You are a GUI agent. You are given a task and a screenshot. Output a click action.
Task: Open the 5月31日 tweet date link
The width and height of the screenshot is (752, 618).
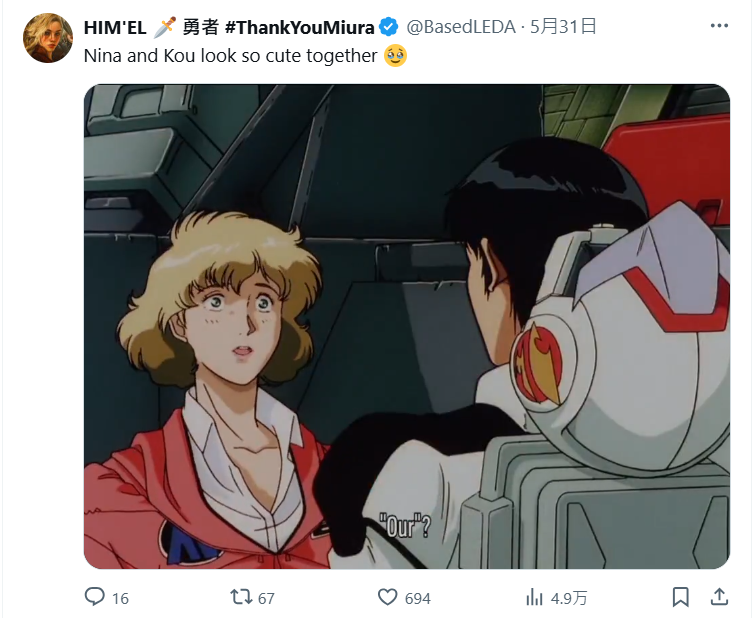coord(563,27)
